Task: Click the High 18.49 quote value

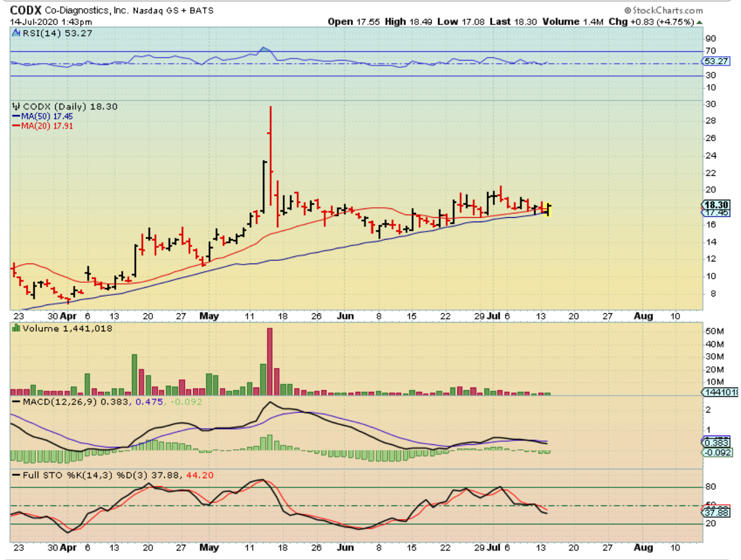Action: [408, 22]
